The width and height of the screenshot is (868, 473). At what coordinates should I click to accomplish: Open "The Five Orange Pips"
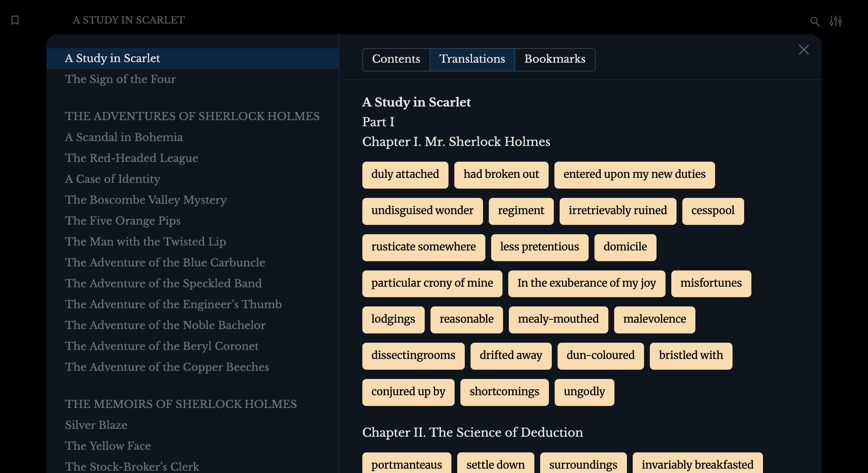[x=123, y=221]
